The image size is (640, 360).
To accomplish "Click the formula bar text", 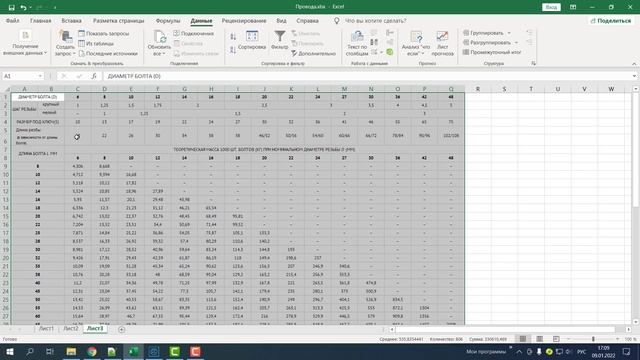I will tap(134, 76).
